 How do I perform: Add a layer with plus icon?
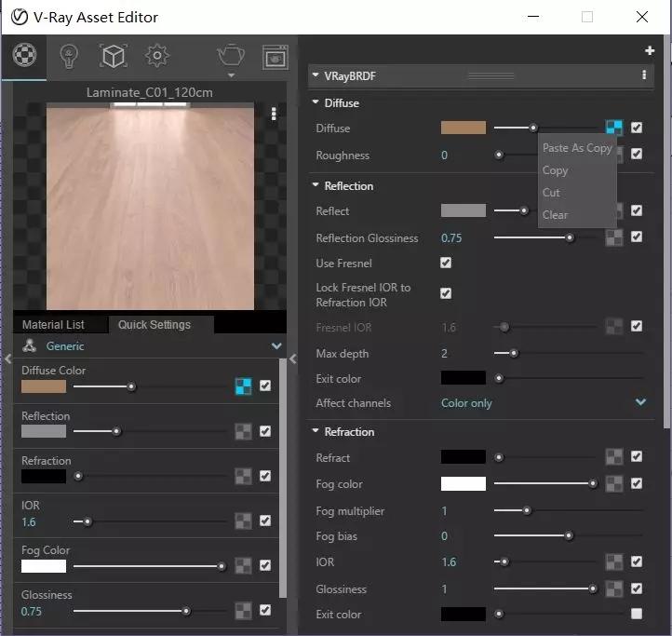650,50
